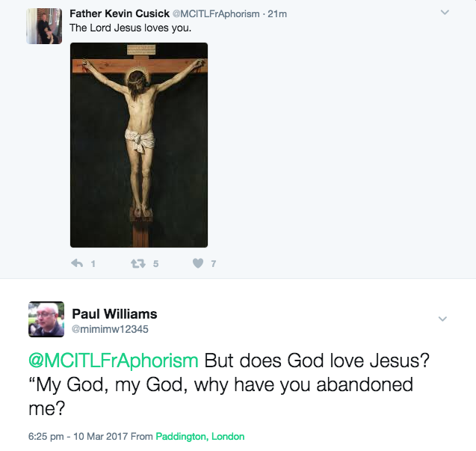476x451 pixels.
Task: Open the Father Kevin Cusick name link
Action: [x=119, y=13]
